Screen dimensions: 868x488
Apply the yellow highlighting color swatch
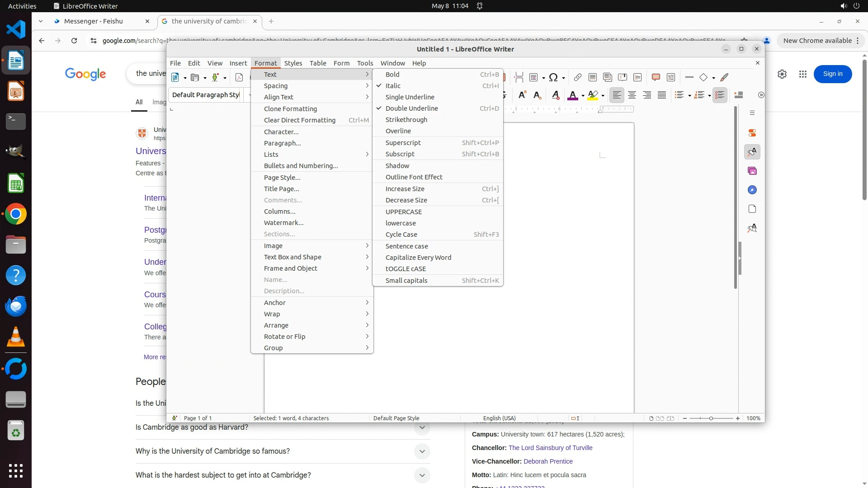pos(593,95)
